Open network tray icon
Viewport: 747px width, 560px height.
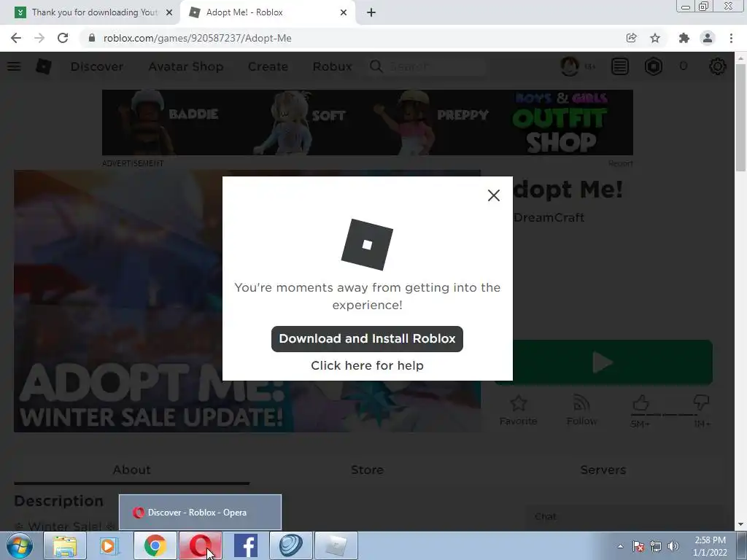656,546
